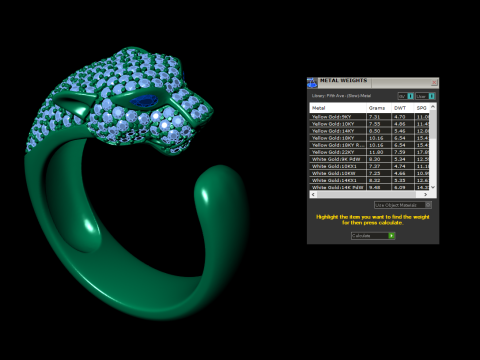
Task: Select the White Gold:9K PdW row
Action: click(x=369, y=159)
